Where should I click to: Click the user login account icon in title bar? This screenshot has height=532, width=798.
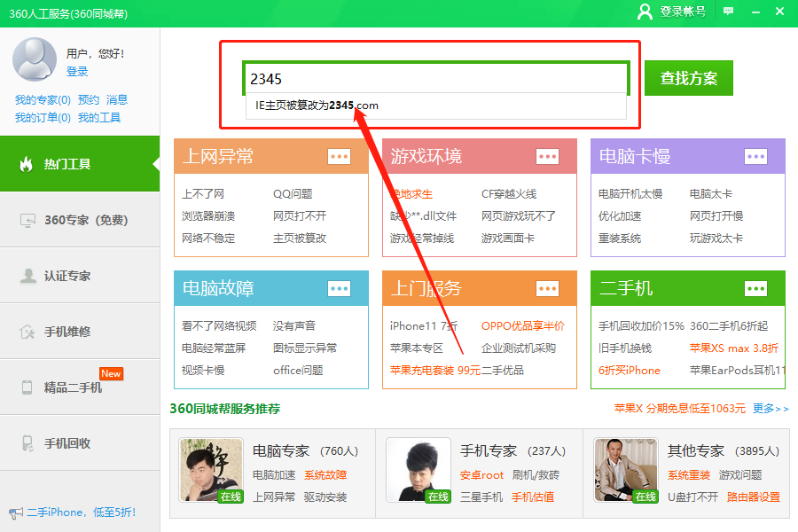click(x=645, y=12)
